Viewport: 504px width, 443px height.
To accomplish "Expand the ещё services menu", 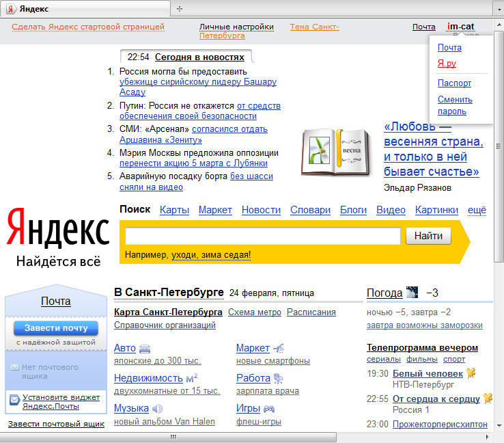I will tap(477, 210).
